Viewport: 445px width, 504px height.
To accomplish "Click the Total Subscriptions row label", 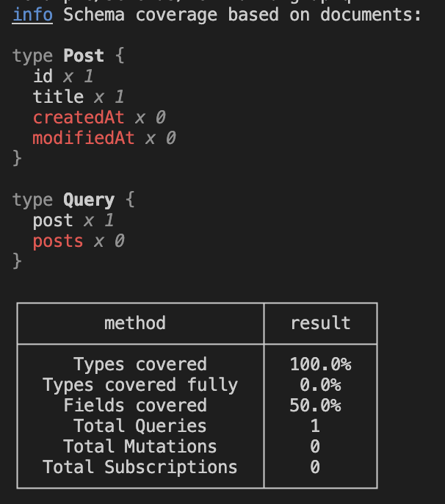I will coord(140,467).
